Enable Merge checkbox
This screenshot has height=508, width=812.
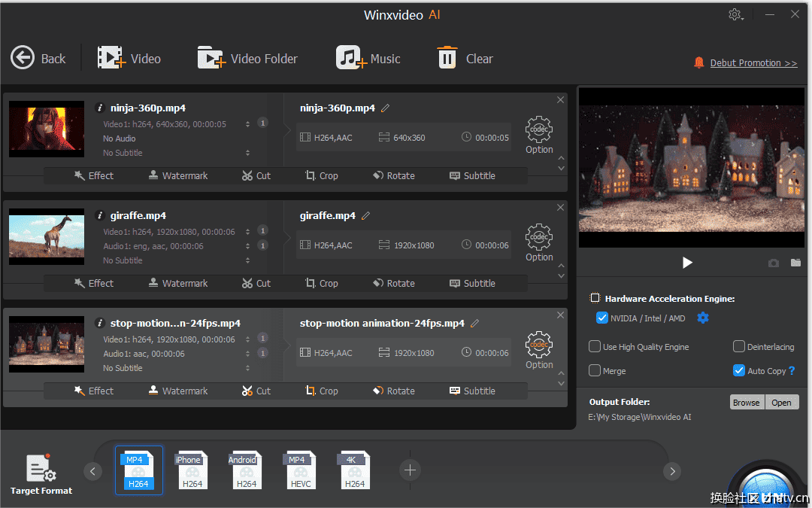click(x=595, y=370)
